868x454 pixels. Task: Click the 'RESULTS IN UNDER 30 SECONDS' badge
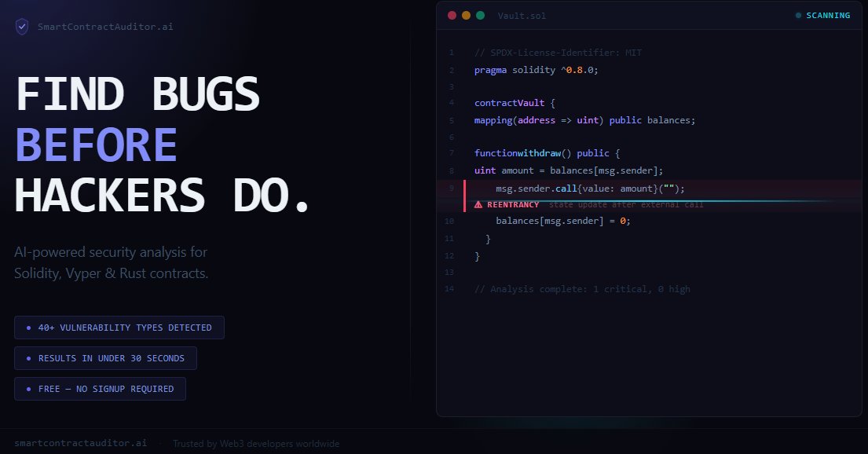(x=105, y=358)
